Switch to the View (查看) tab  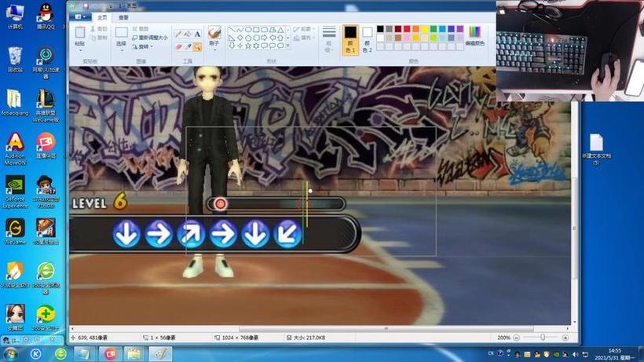124,16
